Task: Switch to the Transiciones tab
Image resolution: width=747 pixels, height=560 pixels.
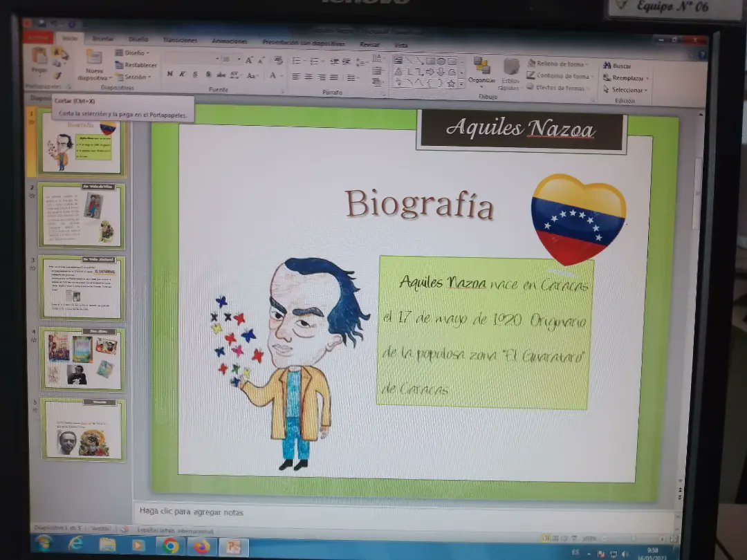Action: 180,40
